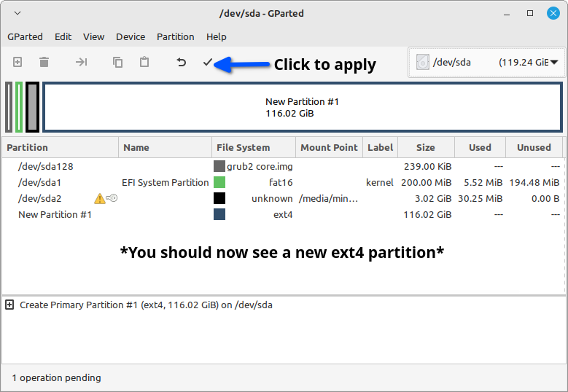This screenshot has height=392, width=568.
Task: Click the plus icon beside pending Create operation
Action: point(9,305)
